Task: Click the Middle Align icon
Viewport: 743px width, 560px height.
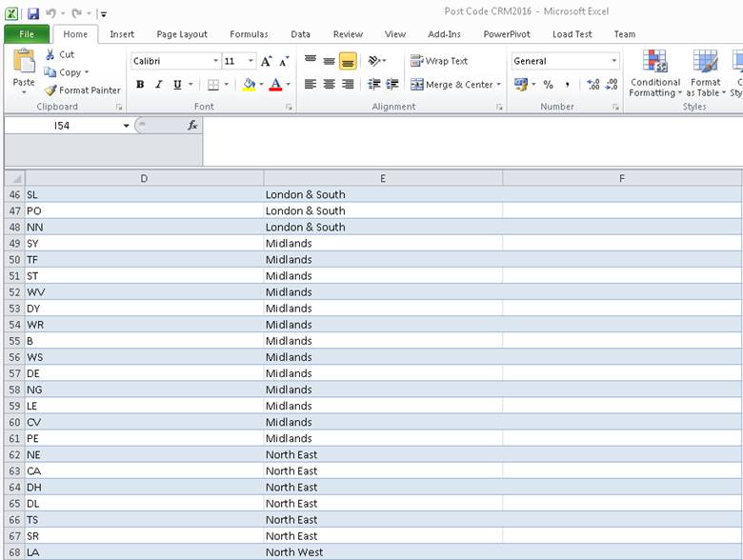Action: [x=329, y=61]
